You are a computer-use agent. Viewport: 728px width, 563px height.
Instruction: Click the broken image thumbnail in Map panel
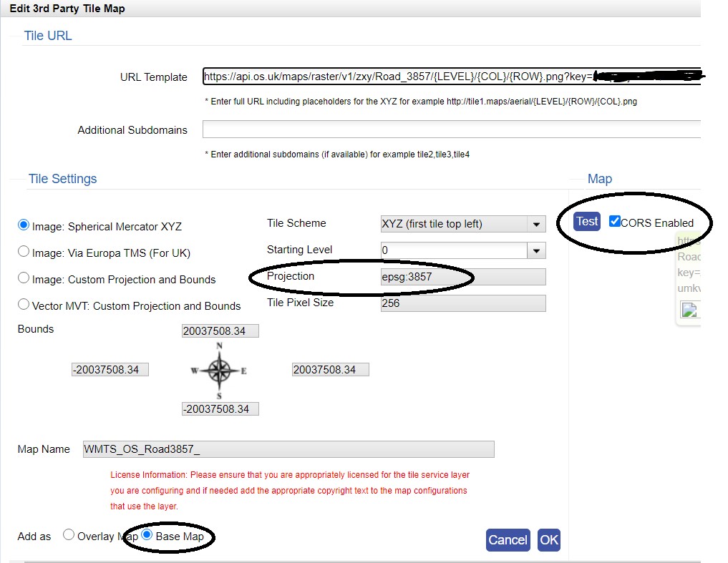(689, 310)
